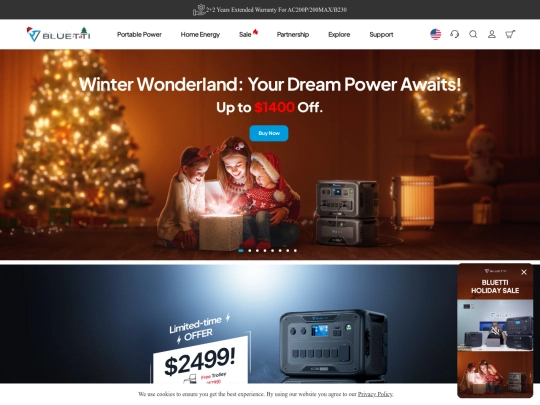The image size is (540, 405).
Task: Click the flame icon beside Sale
Action: (256, 32)
